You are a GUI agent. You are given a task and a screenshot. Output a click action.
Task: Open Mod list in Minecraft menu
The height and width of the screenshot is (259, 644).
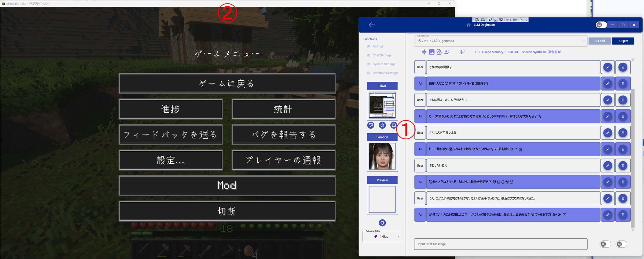click(227, 185)
